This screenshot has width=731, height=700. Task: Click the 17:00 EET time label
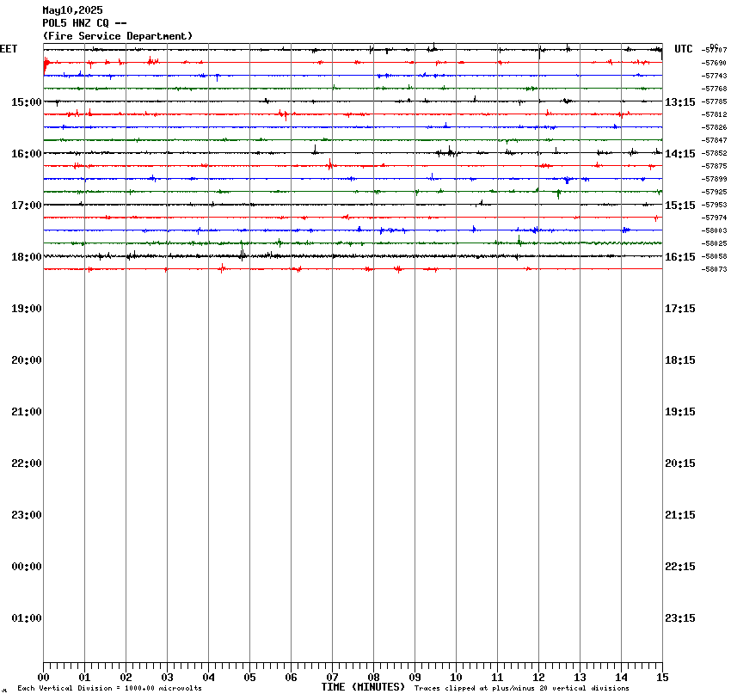tap(27, 206)
